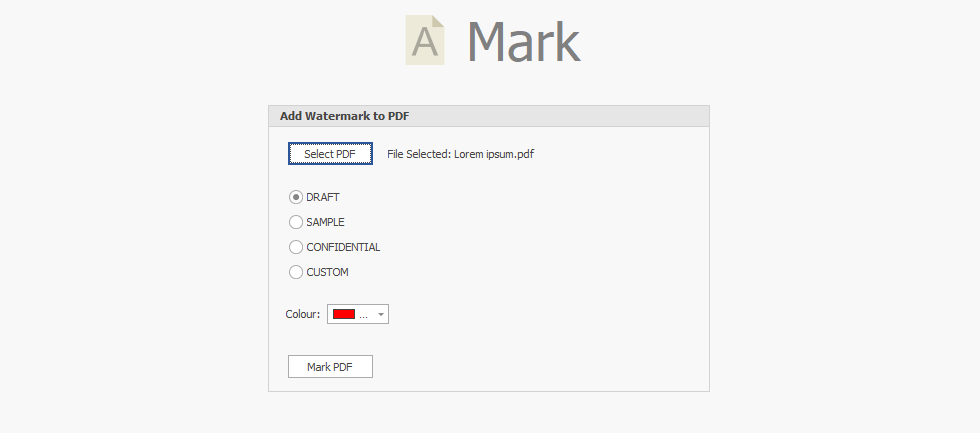Click the CONFIDENTIAL option label text
This screenshot has width=980, height=433.
(x=343, y=247)
